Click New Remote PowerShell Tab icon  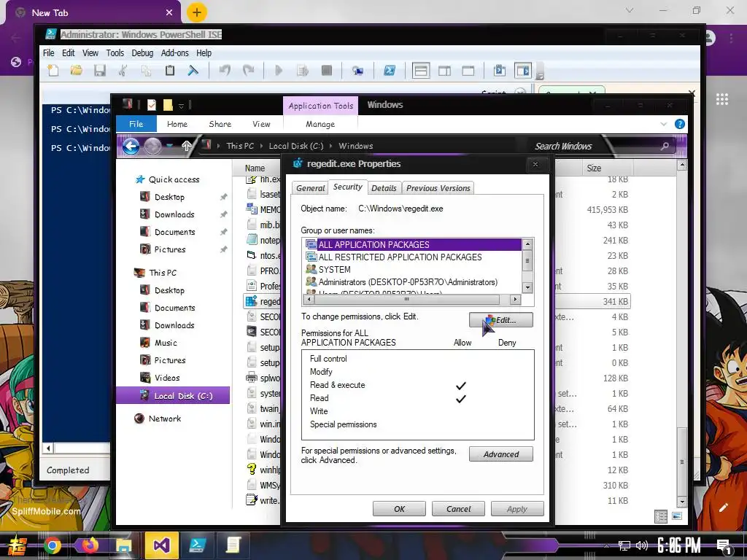click(357, 71)
